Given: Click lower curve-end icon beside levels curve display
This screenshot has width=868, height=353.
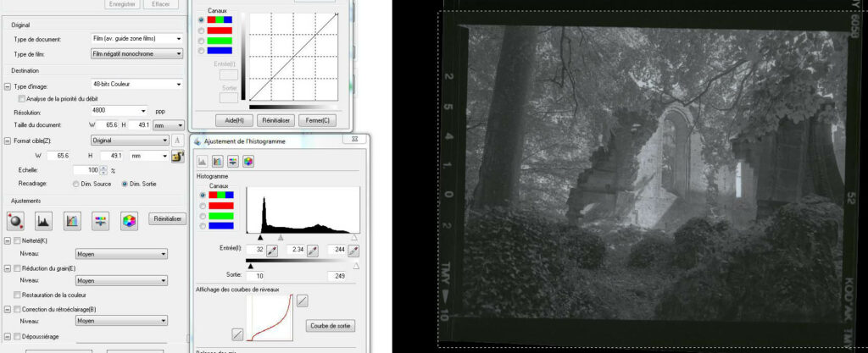Looking at the screenshot, I should 237,334.
